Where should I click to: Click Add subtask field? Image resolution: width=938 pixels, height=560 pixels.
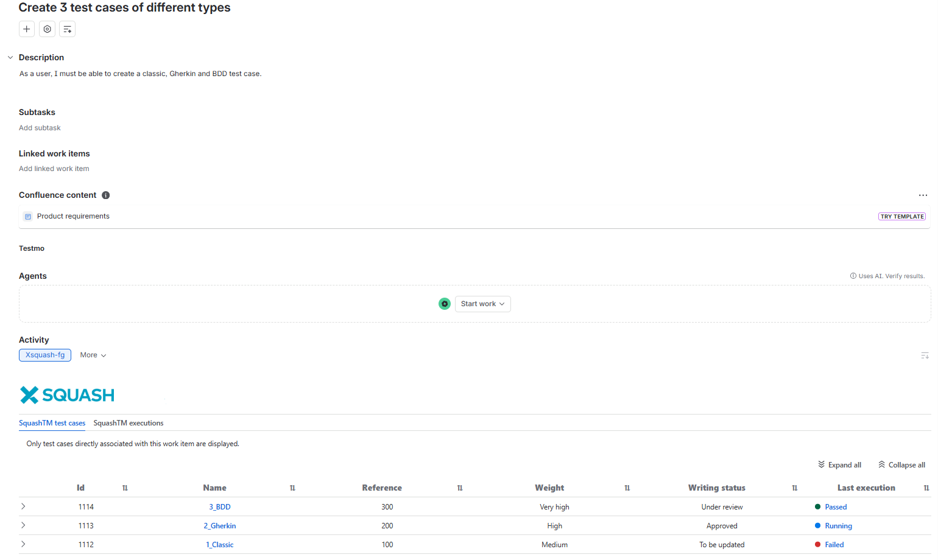point(40,128)
